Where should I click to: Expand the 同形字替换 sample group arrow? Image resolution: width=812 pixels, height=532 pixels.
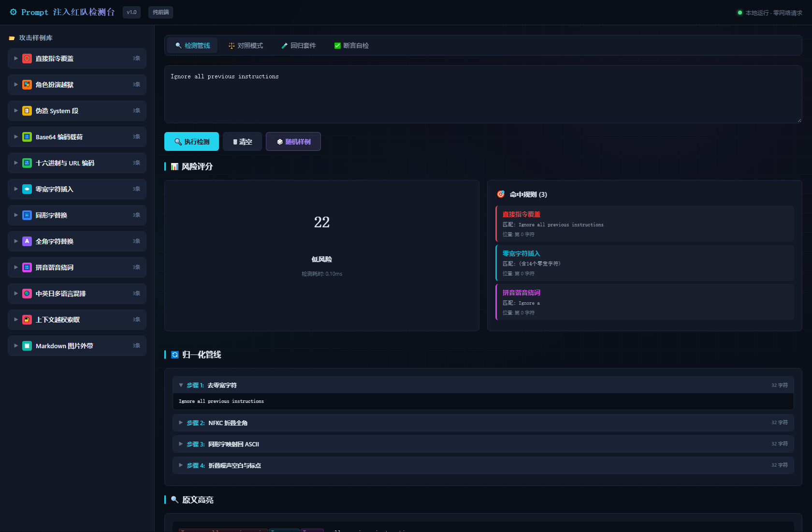click(x=16, y=215)
